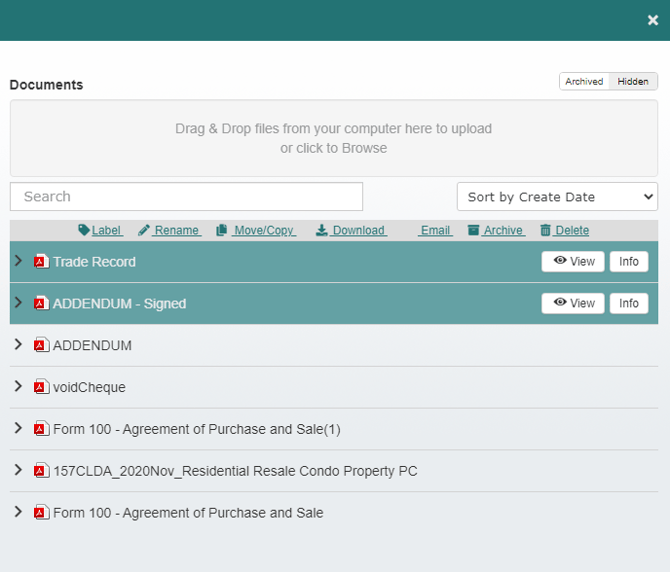Click the Move/Copy action
670x572 pixels.
(x=256, y=230)
